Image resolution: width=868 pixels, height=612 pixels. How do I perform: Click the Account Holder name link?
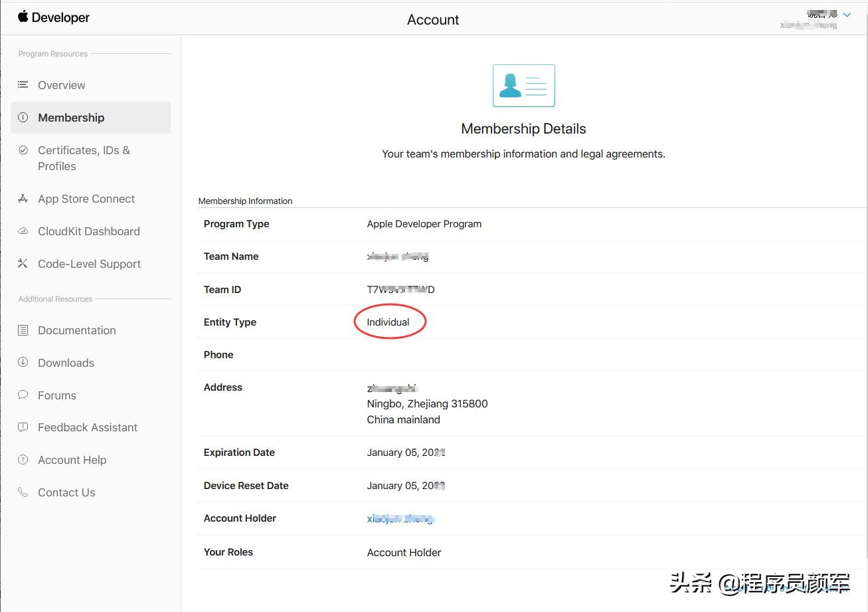[400, 519]
